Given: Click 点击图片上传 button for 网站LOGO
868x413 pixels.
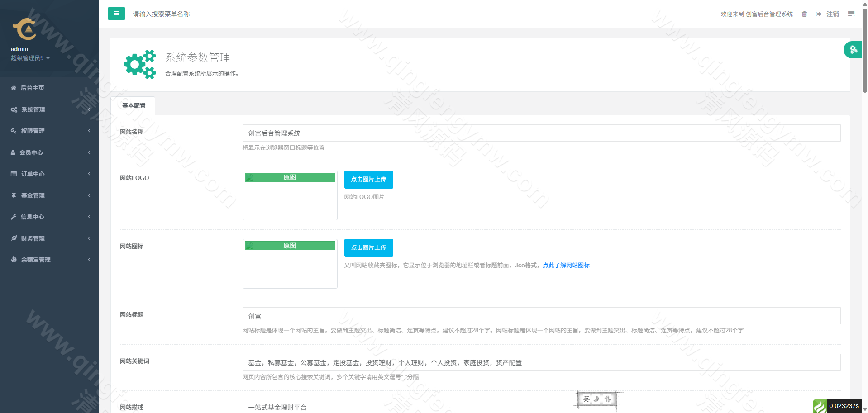Looking at the screenshot, I should pyautogui.click(x=368, y=180).
